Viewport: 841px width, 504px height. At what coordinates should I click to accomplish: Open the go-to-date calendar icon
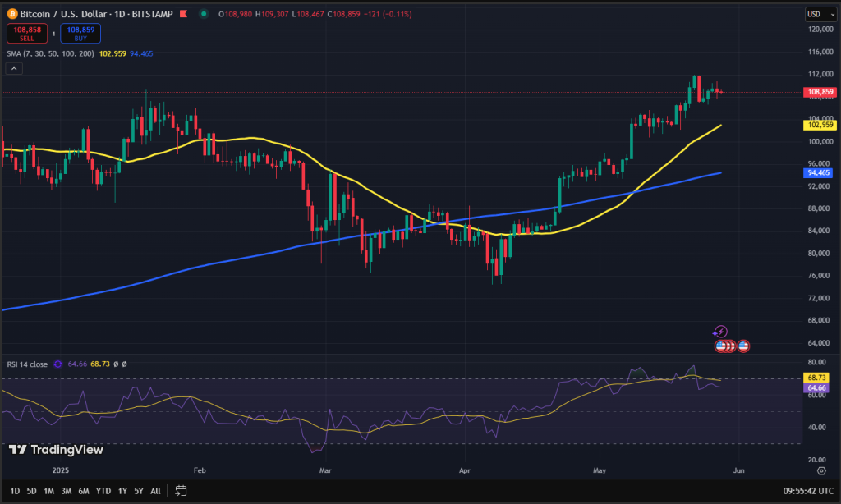click(x=181, y=491)
